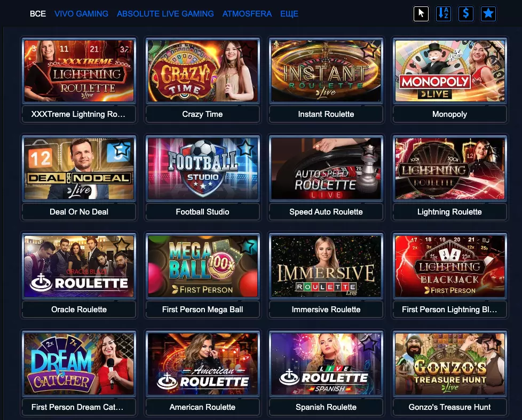Viewport: 522px width, 420px height.
Task: Show favorites using the blue star icon
Action: (x=488, y=14)
